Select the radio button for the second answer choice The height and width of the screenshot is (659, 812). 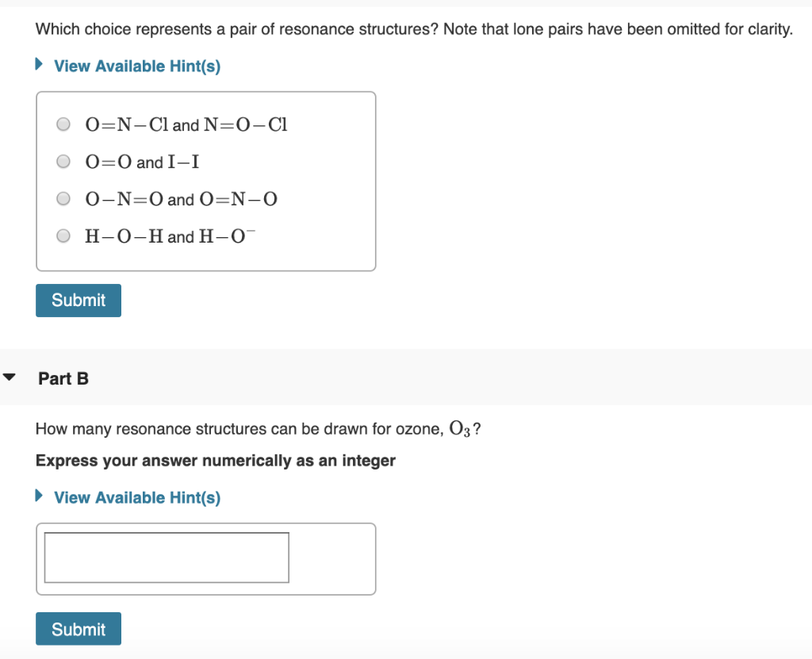[x=63, y=161]
